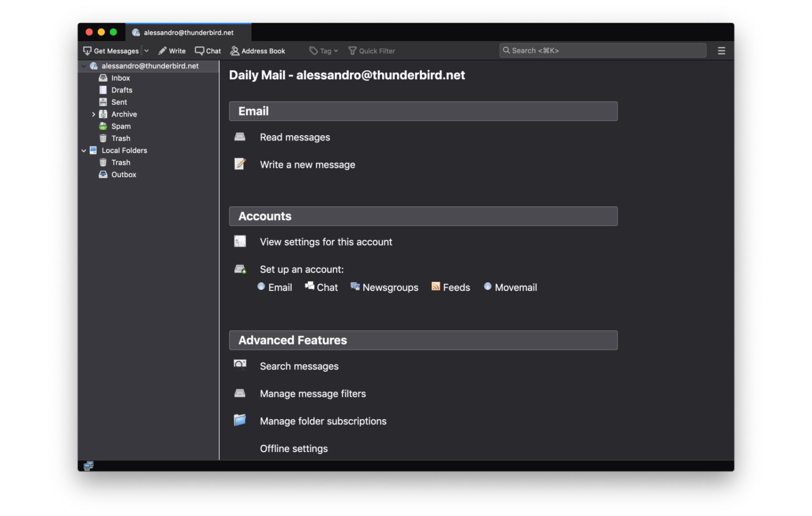This screenshot has height=516, width=812.
Task: Open the Inbox folder
Action: (x=121, y=78)
